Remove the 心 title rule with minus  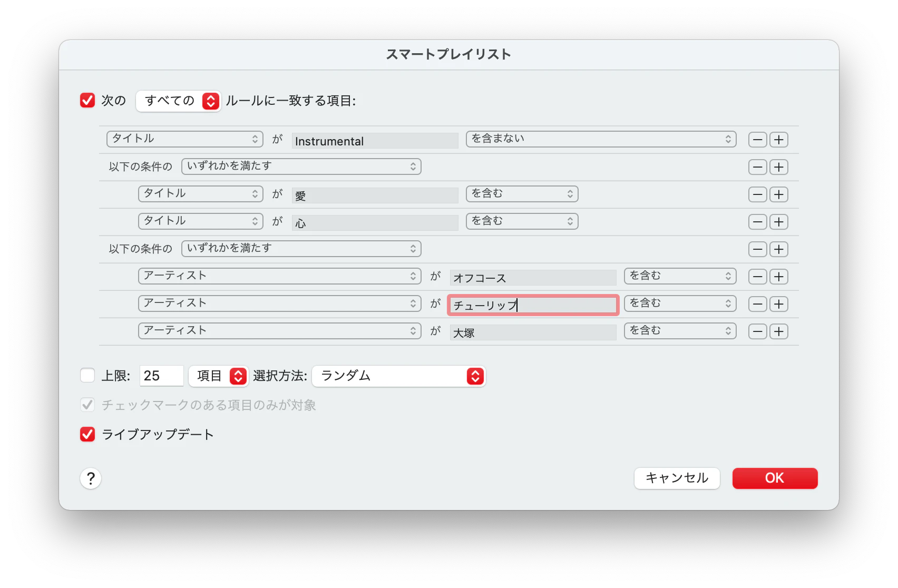758,222
